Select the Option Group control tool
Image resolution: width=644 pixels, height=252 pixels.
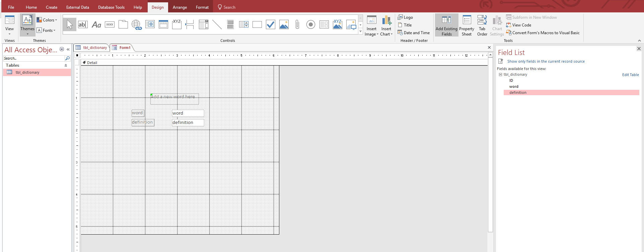coord(177,24)
